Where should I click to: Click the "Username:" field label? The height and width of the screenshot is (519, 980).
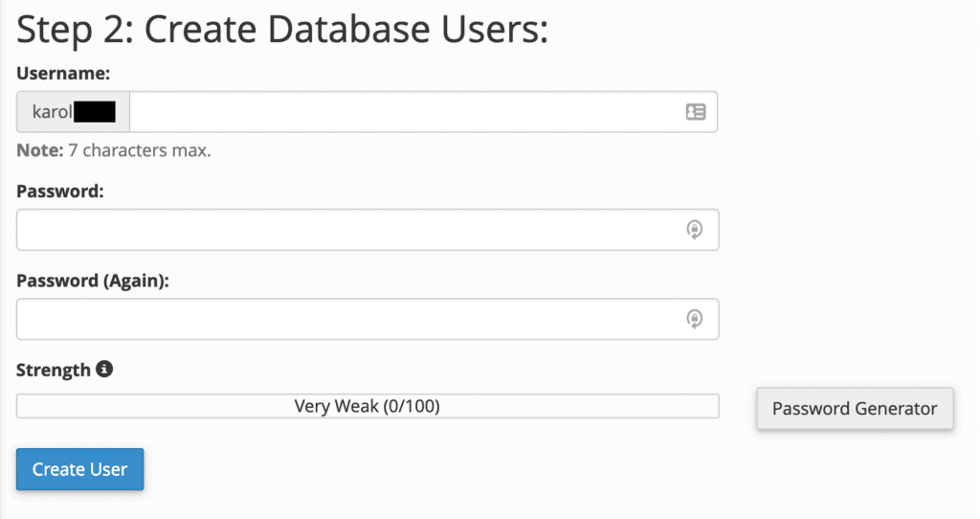[63, 73]
